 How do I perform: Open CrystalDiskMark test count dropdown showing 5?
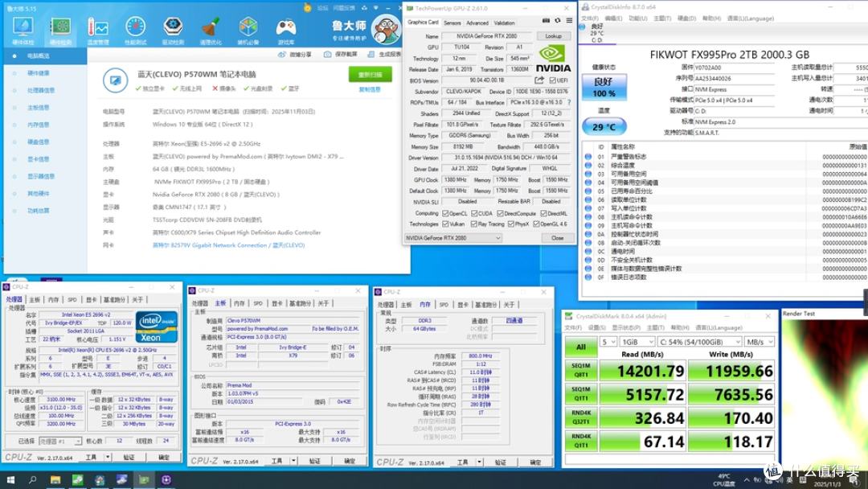pyautogui.click(x=608, y=342)
